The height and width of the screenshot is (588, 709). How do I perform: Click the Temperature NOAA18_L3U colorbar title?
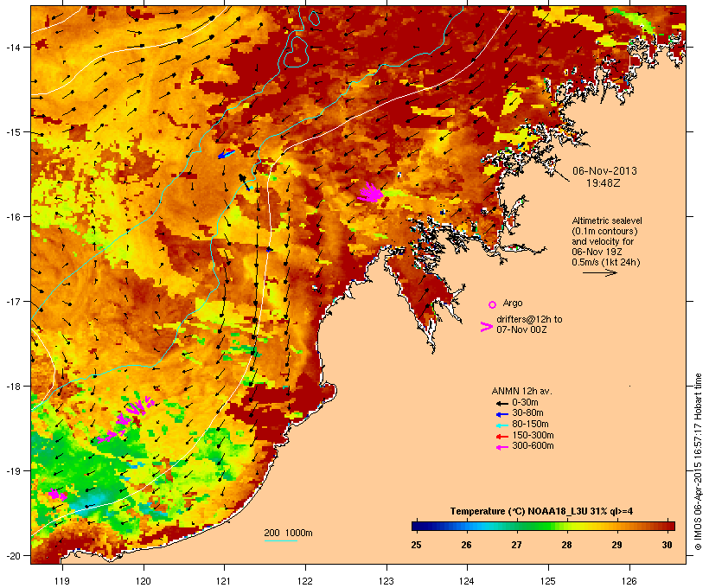(541, 512)
